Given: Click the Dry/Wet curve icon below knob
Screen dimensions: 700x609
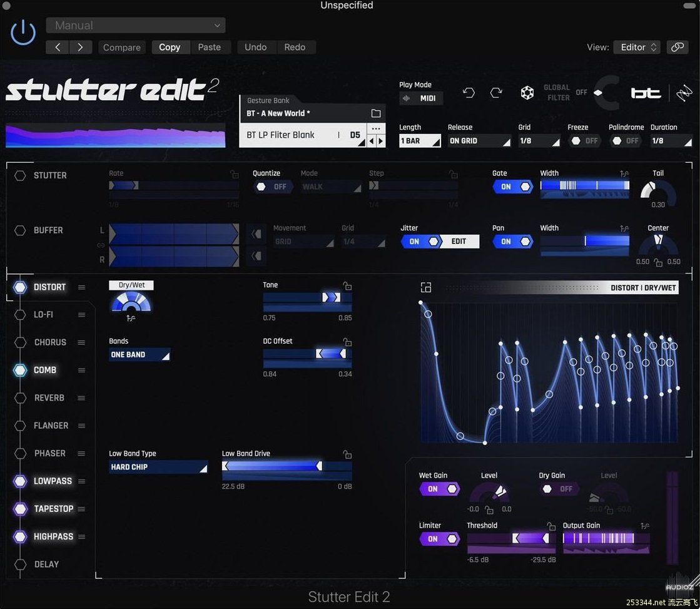Looking at the screenshot, I should pos(131,318).
